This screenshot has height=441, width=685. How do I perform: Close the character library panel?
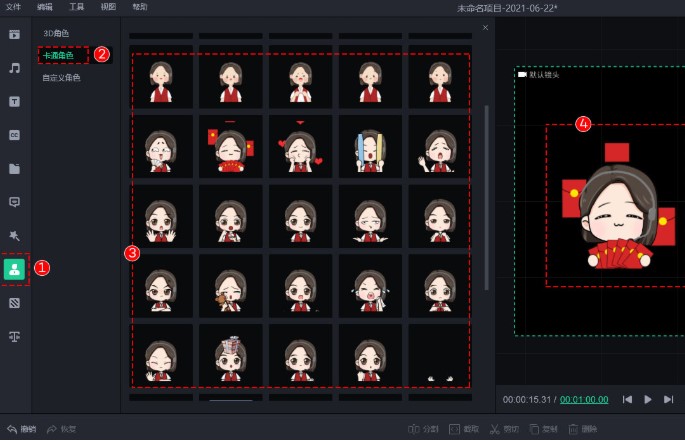[x=486, y=27]
